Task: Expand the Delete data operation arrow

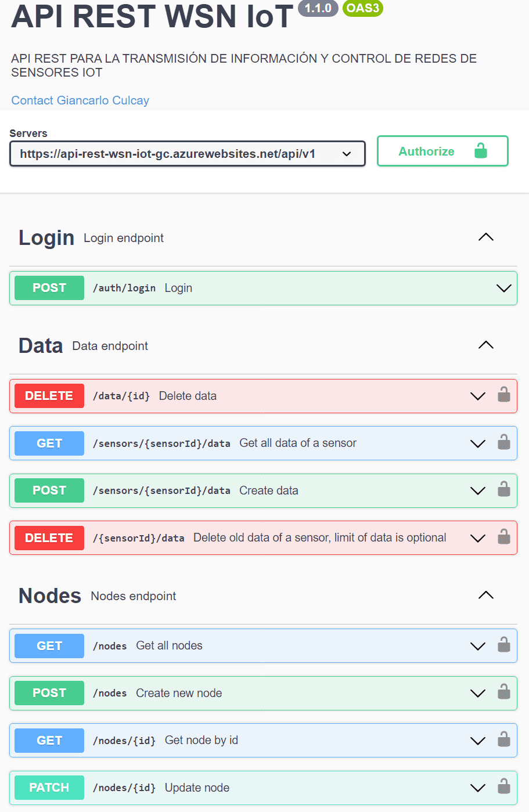Action: [x=478, y=396]
